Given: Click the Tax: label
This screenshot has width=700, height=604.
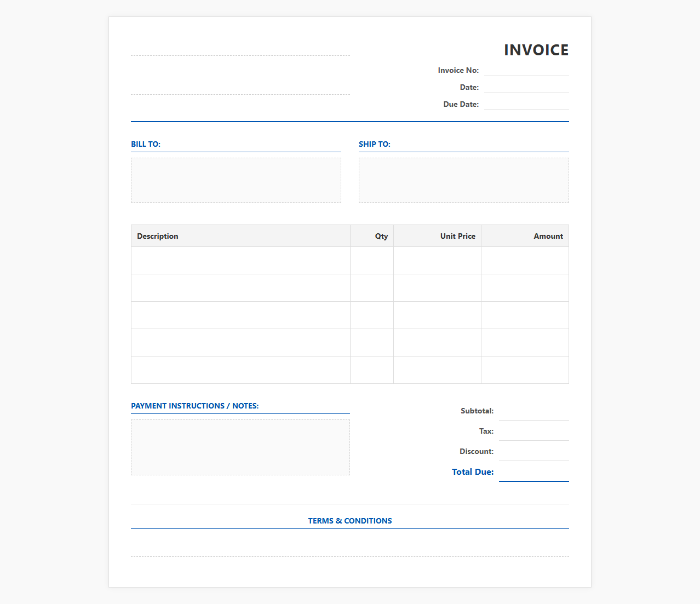Looking at the screenshot, I should click(x=486, y=431).
